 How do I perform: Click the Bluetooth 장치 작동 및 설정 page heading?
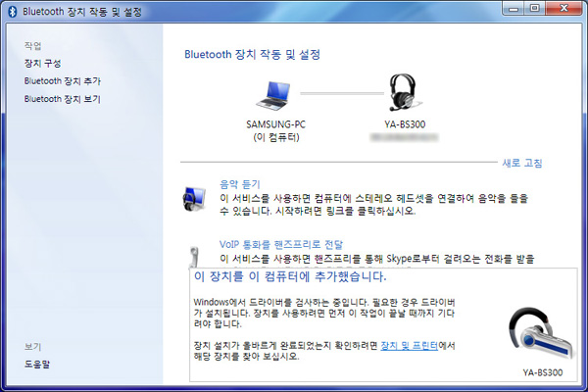[252, 55]
